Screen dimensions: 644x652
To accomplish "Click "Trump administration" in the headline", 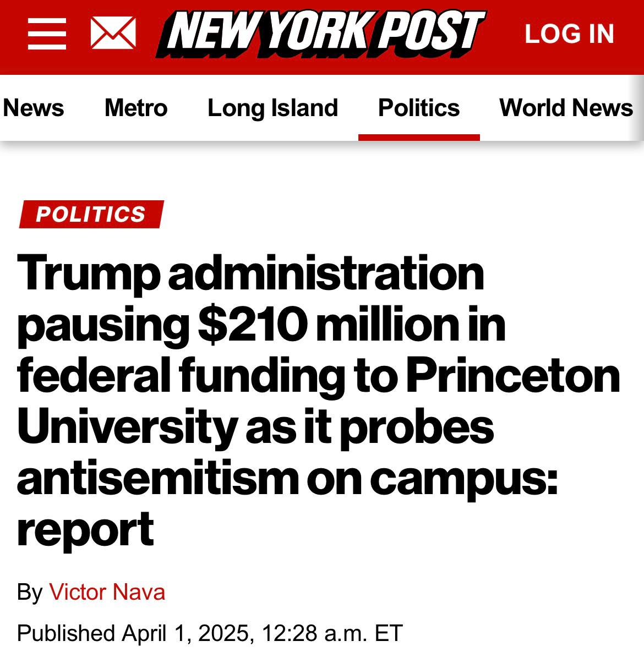I will coord(250,273).
